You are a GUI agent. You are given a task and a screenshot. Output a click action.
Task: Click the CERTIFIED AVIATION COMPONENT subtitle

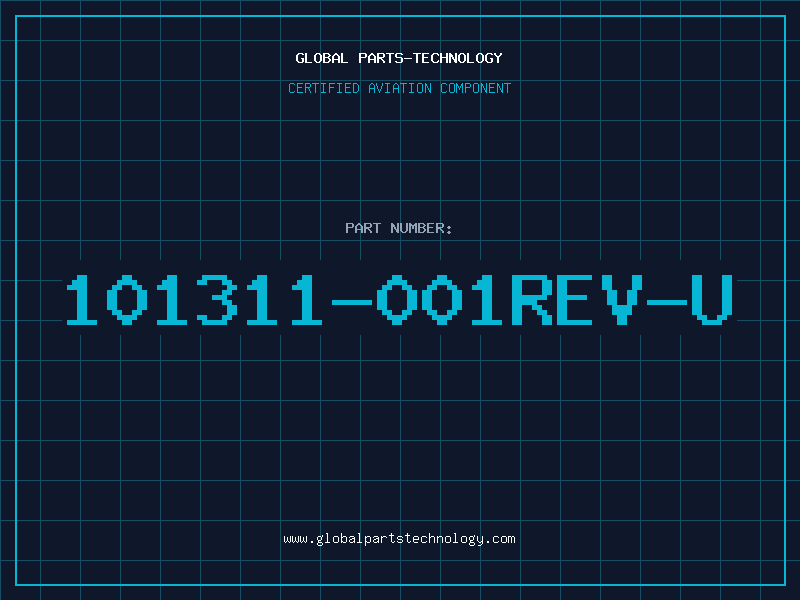pos(399,88)
